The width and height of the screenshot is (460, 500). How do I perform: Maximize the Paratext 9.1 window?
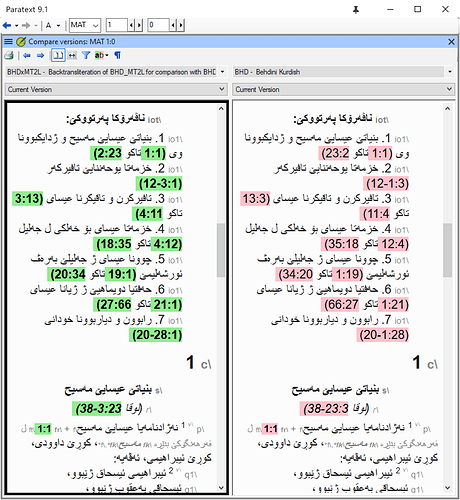(x=417, y=9)
